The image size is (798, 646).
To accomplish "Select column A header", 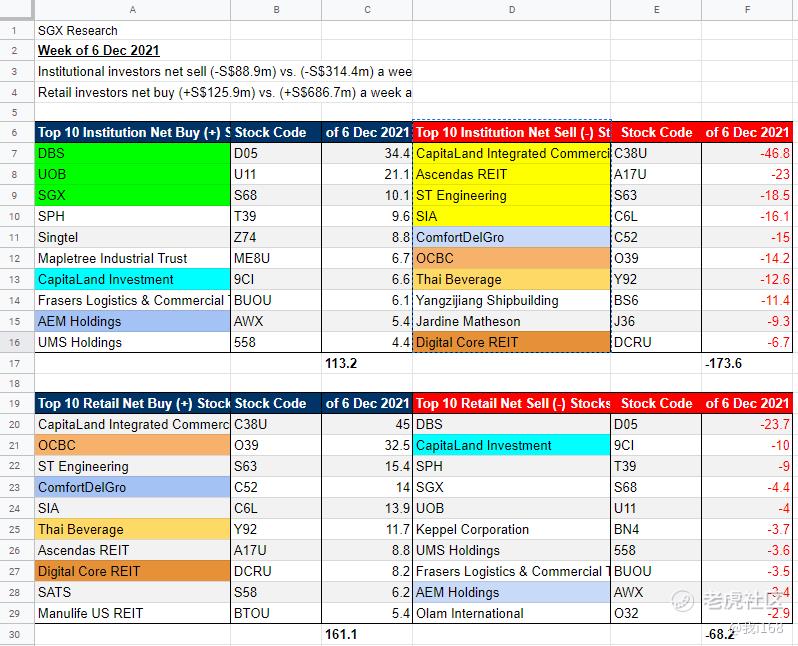I will click(x=132, y=10).
